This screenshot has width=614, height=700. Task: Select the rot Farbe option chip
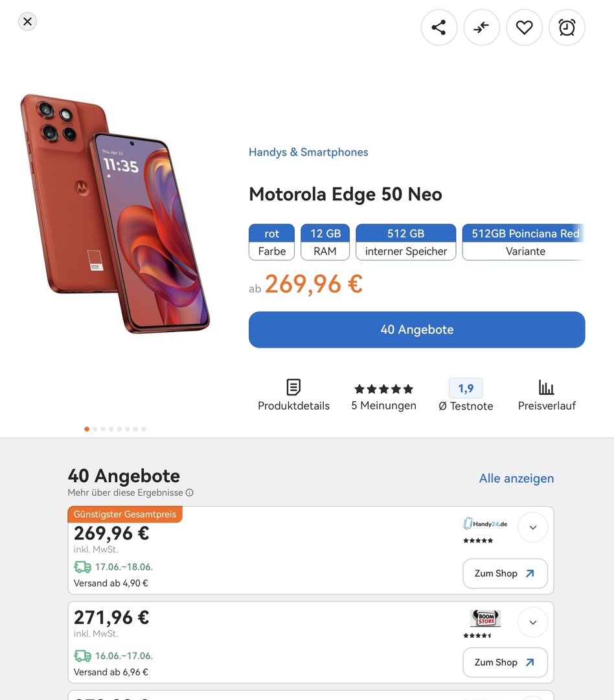pyautogui.click(x=271, y=242)
